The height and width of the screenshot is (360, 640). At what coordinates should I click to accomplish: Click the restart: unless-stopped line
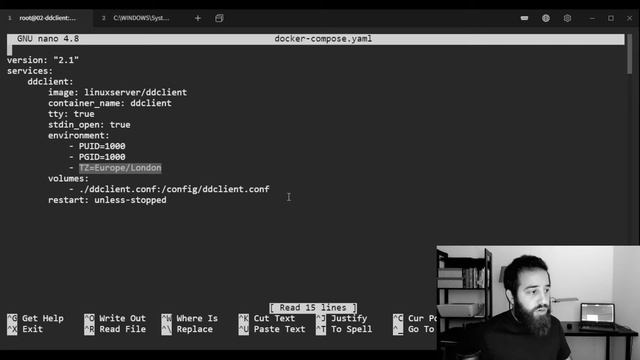(107, 200)
